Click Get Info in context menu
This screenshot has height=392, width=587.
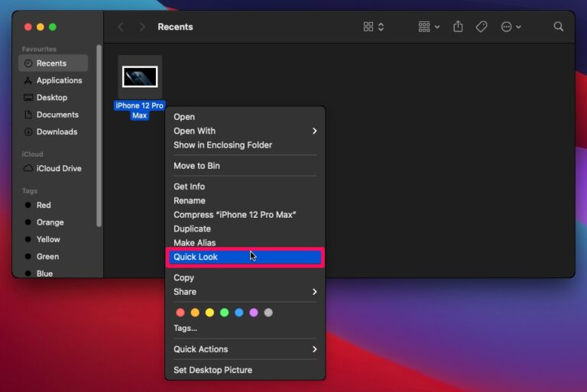coord(189,186)
